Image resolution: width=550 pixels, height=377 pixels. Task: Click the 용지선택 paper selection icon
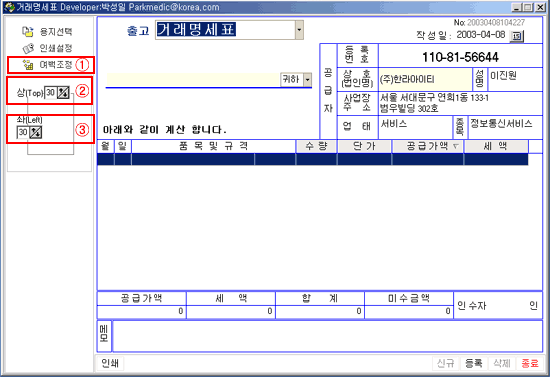click(28, 32)
